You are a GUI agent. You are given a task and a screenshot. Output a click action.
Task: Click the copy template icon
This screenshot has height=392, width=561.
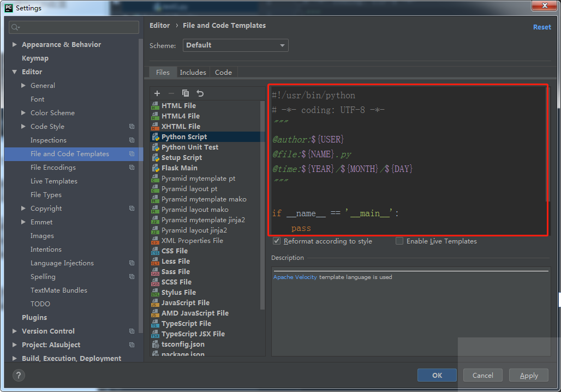click(186, 93)
